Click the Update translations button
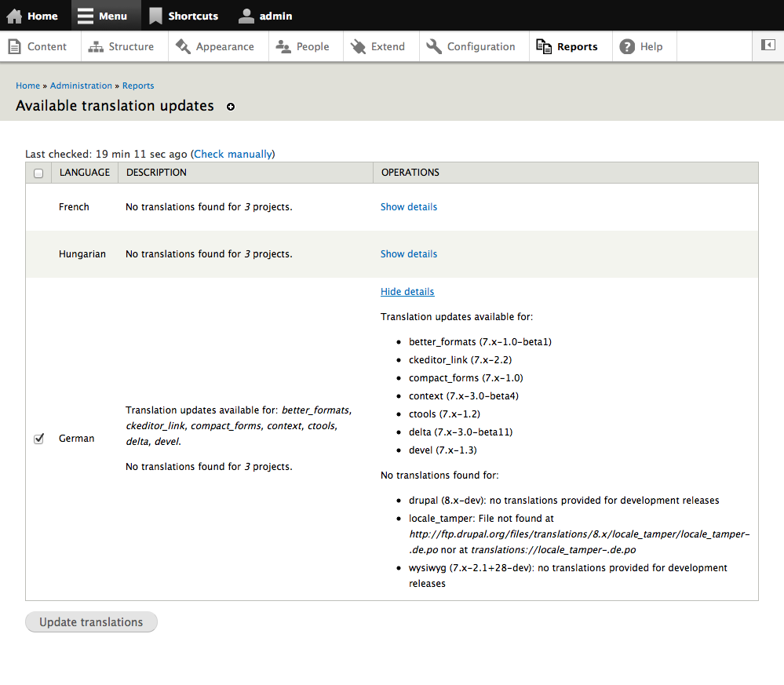This screenshot has height=685, width=784. pos(91,622)
